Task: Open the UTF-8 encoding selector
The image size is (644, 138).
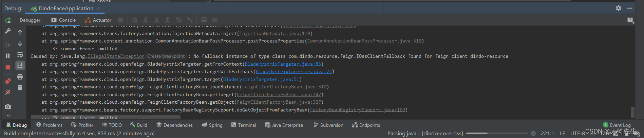Action: point(577,134)
